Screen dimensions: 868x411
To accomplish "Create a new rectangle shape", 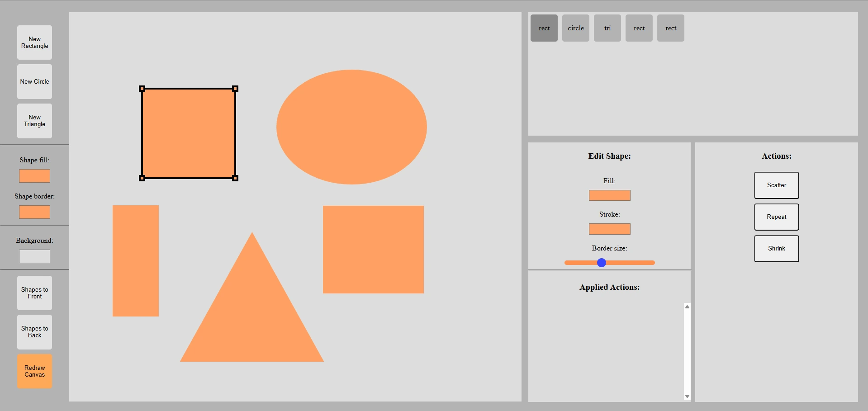I will [x=34, y=42].
